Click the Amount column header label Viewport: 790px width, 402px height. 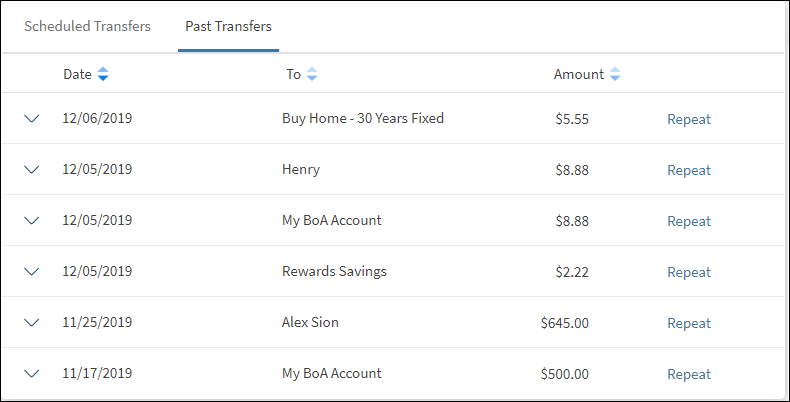(x=578, y=74)
